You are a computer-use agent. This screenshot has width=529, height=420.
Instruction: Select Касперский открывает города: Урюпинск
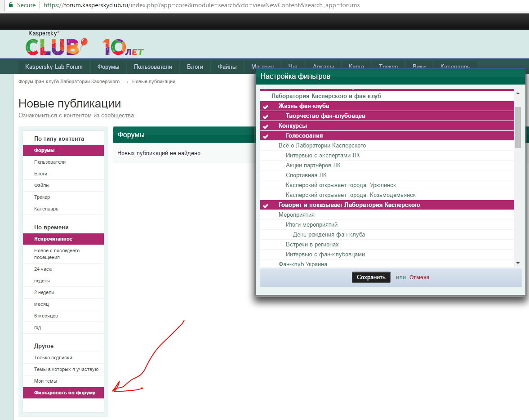coord(387,185)
